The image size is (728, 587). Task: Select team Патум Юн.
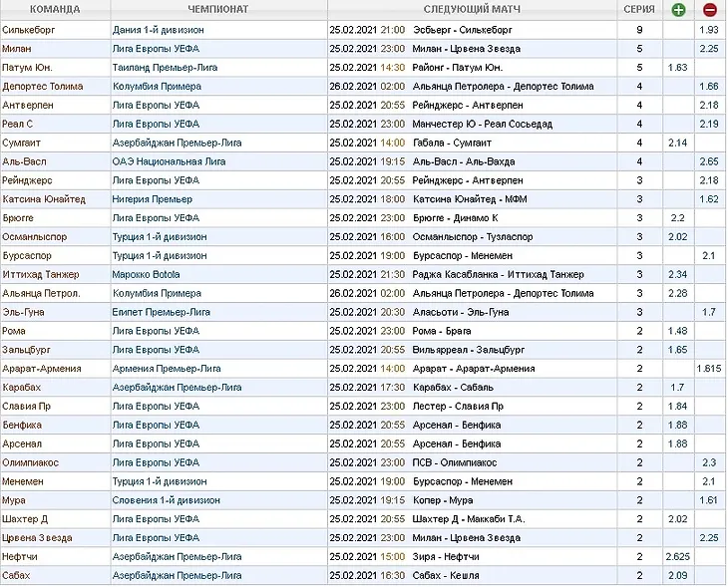[x=27, y=68]
